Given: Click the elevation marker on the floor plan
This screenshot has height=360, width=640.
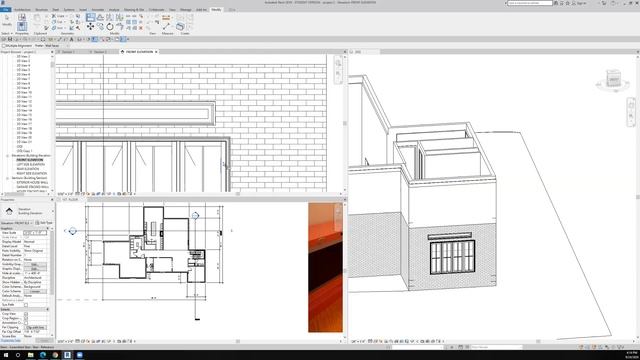Looking at the screenshot, I should pos(72,231).
